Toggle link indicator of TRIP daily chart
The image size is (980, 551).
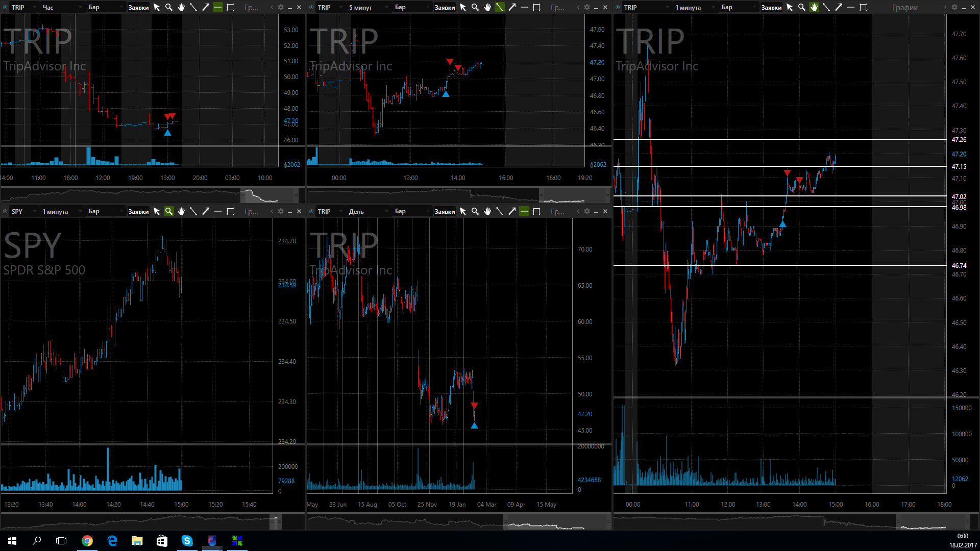[311, 211]
